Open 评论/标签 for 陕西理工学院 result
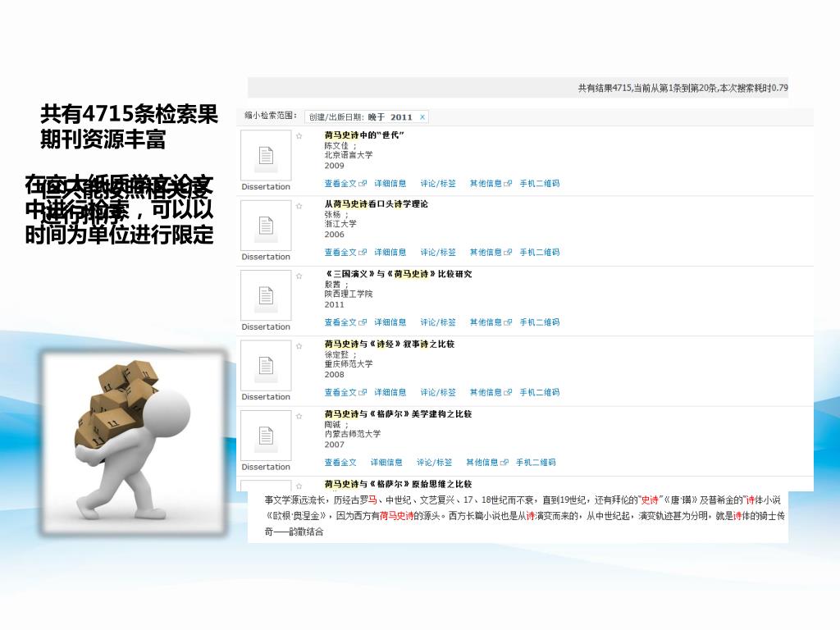This screenshot has height=630, width=840. (x=438, y=322)
